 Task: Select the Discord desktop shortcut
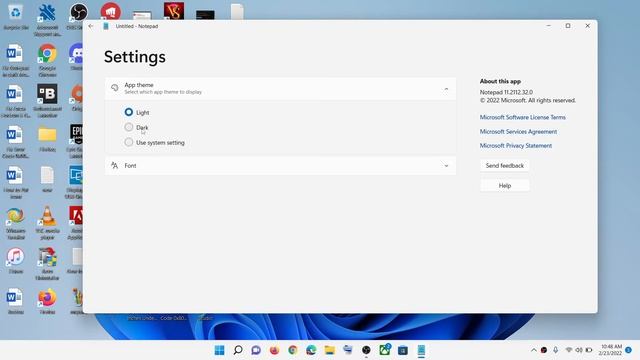pyautogui.click(x=76, y=57)
